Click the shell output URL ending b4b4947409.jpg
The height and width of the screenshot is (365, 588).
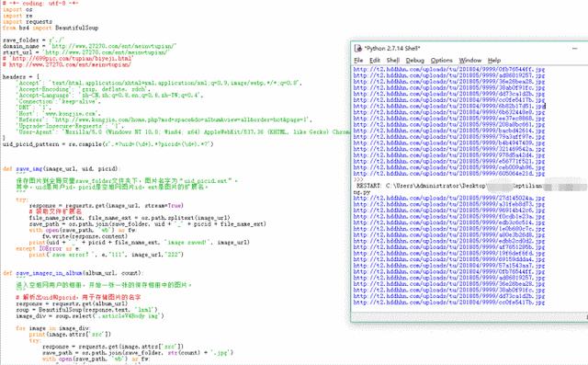point(449,143)
